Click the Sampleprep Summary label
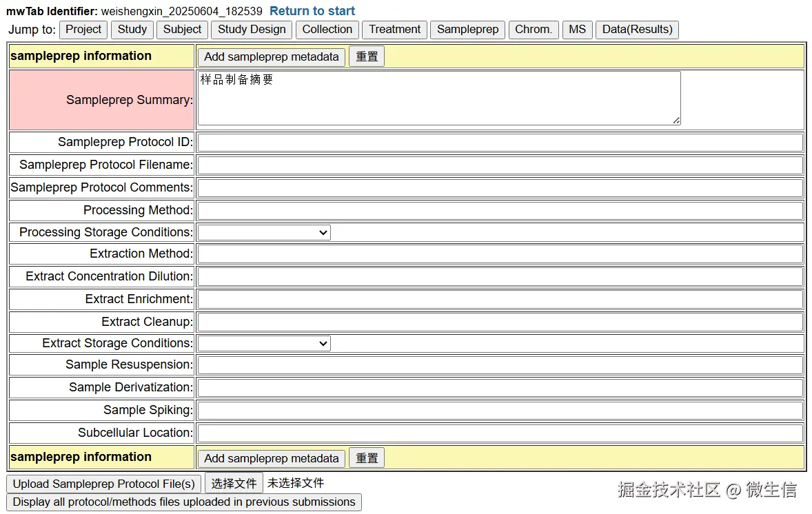This screenshot has width=812, height=514. [130, 100]
